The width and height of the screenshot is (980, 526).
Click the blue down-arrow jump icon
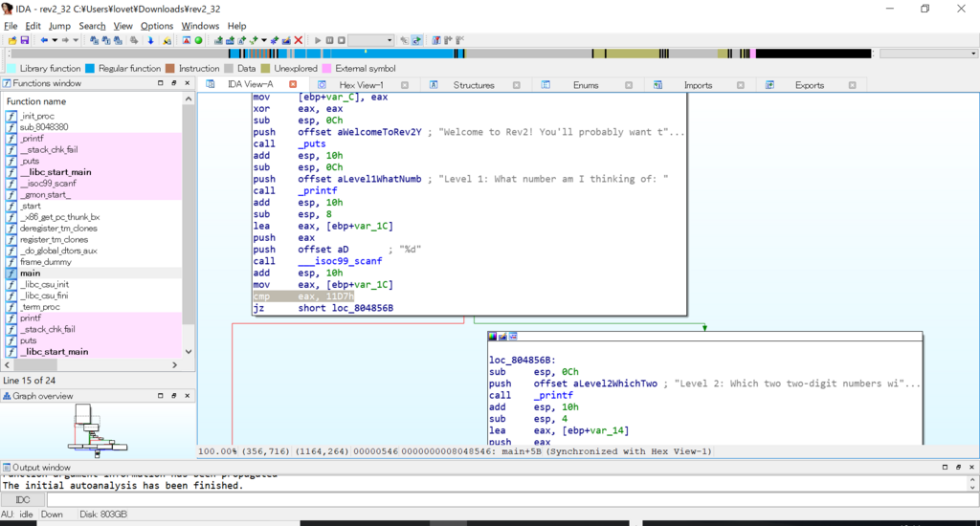coord(150,40)
